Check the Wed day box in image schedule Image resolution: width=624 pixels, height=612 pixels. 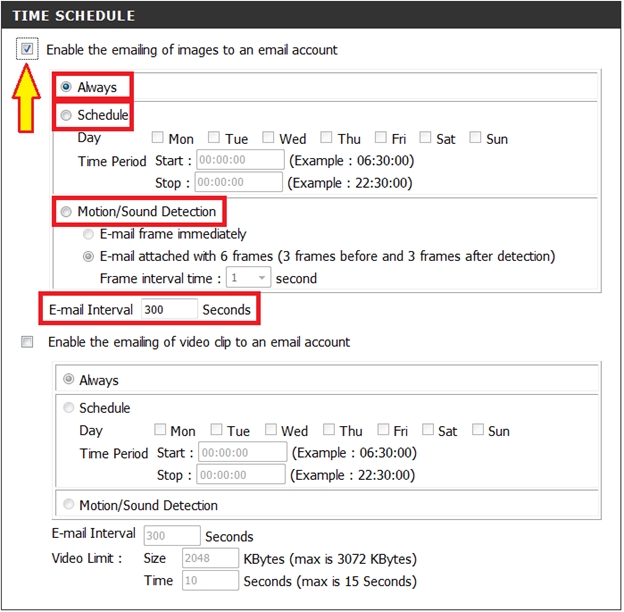point(269,138)
